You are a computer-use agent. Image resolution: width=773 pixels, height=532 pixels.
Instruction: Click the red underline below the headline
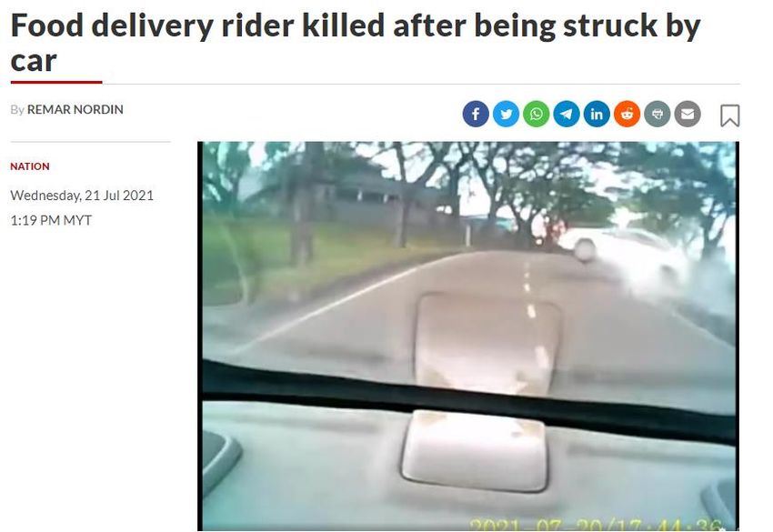pos(56,83)
